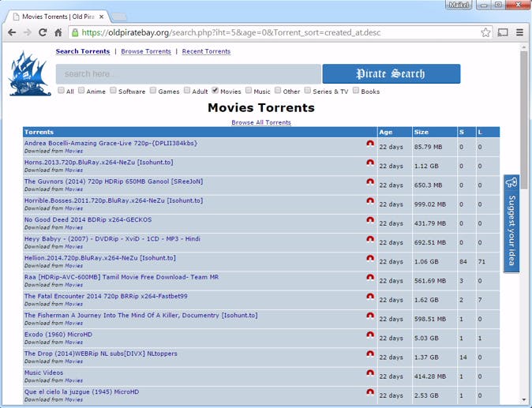Close the Movies Torrents browser tab
532x408 pixels.
pyautogui.click(x=102, y=17)
